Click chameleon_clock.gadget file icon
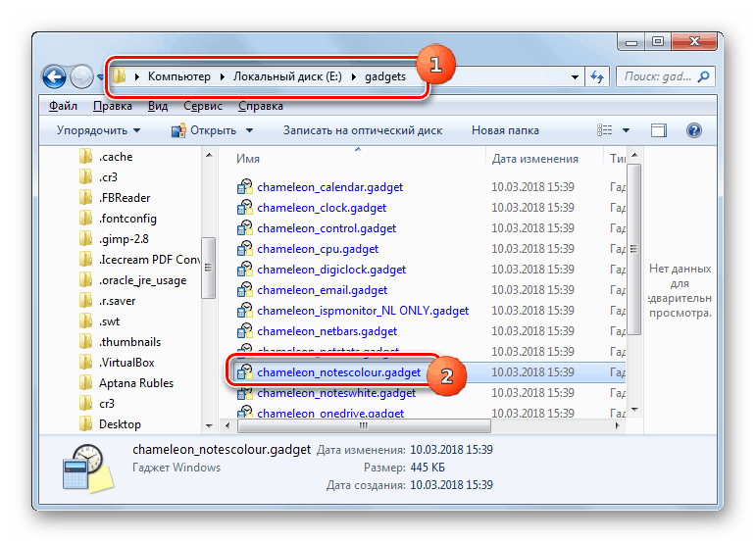The image size is (756, 543). pos(245,208)
